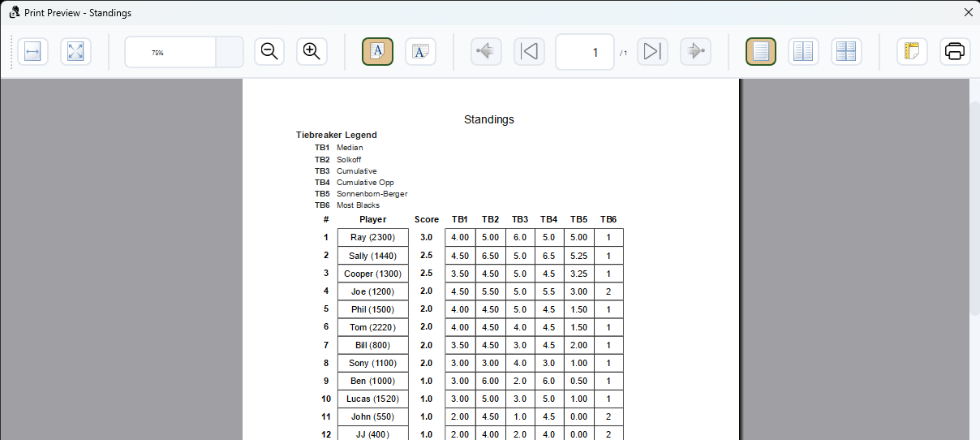Show facing pages view mode
This screenshot has width=980, height=440.
tap(803, 52)
